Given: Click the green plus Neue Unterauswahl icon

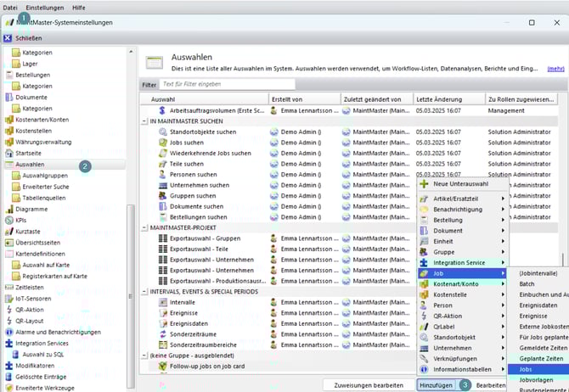Looking at the screenshot, I should click(x=425, y=183).
